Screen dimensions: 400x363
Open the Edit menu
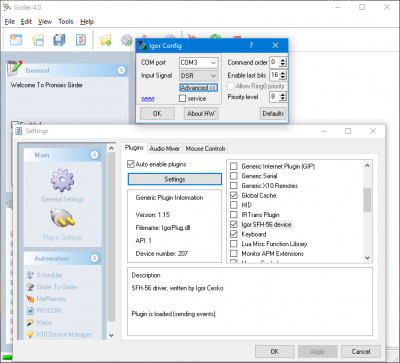coord(26,22)
